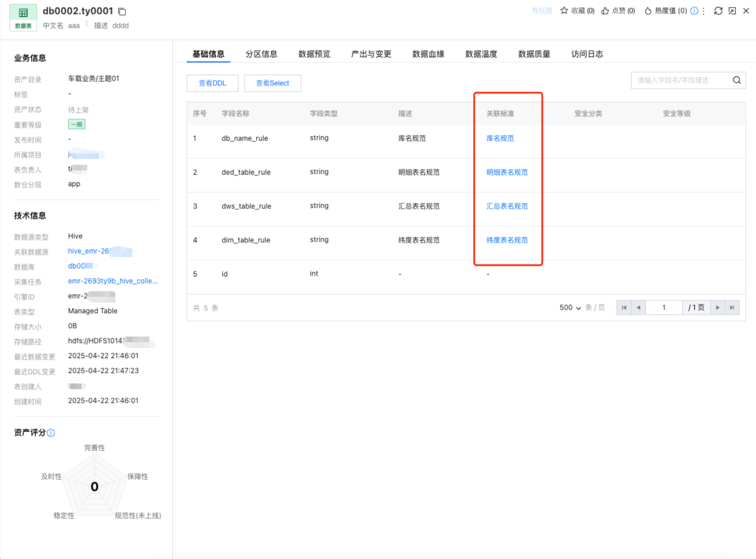
Task: Click the favorite star icon
Action: pos(564,11)
